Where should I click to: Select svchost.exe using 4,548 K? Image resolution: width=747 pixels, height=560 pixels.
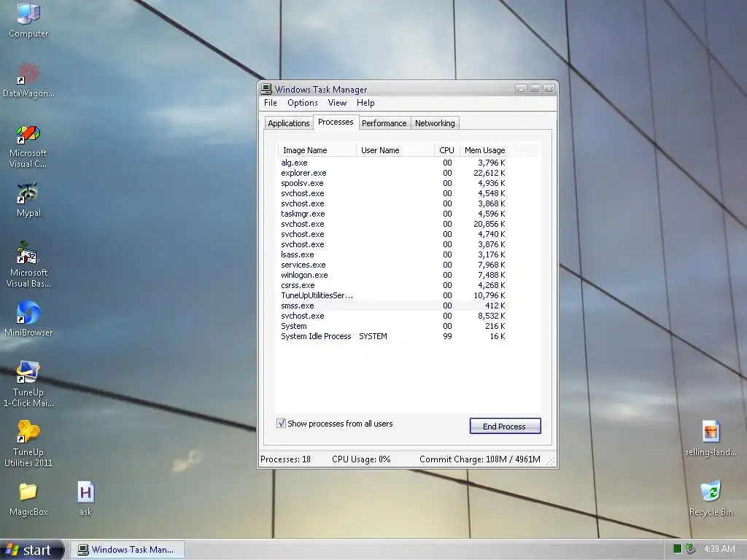point(393,193)
